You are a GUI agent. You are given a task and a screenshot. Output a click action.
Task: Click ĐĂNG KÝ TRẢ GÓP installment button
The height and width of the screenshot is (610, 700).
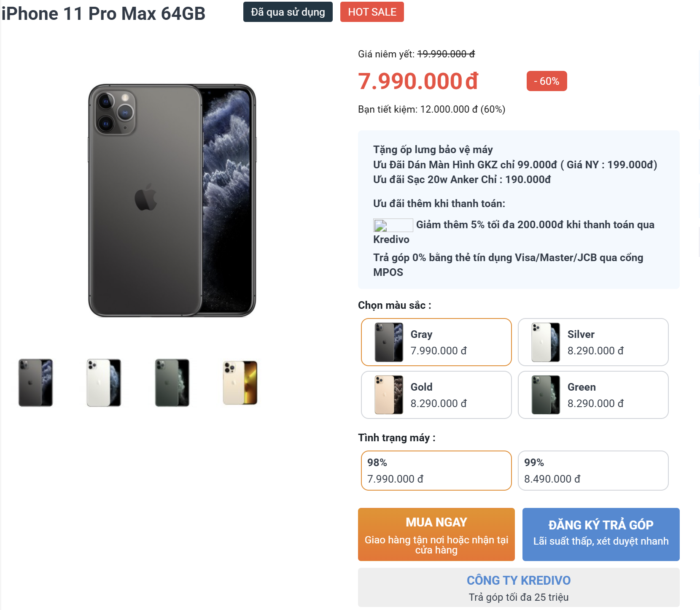point(600,534)
